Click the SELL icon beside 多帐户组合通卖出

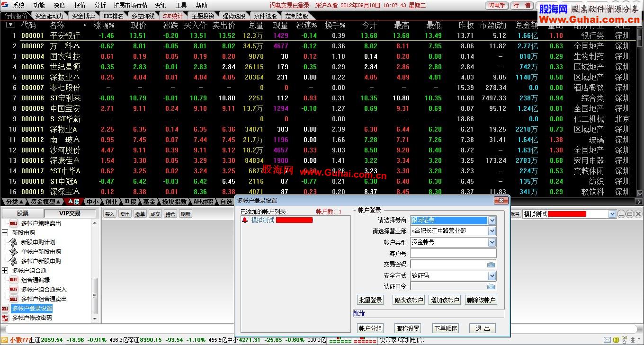(x=13, y=299)
